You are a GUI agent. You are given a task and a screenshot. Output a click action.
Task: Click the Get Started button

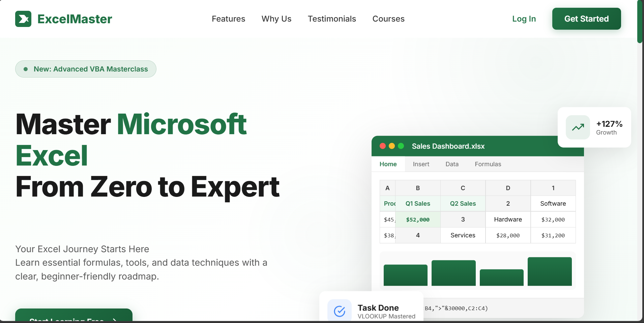tap(586, 19)
